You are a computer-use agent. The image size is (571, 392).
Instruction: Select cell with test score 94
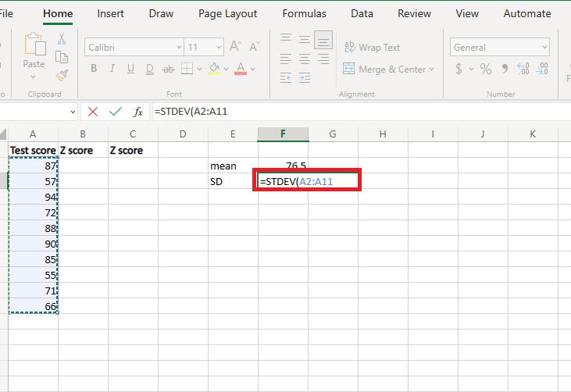tap(33, 197)
